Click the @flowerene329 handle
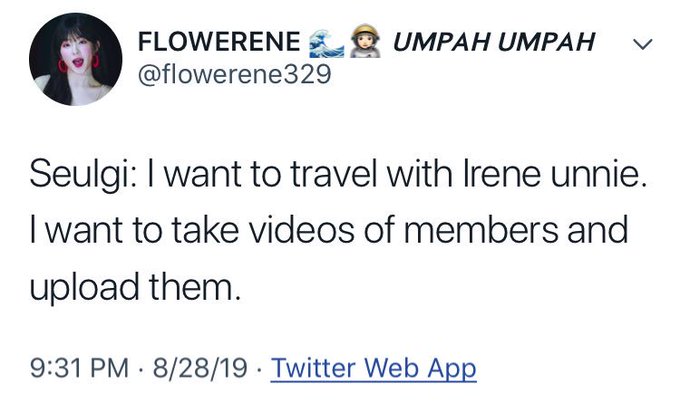This screenshot has width=680, height=403. tap(235, 75)
